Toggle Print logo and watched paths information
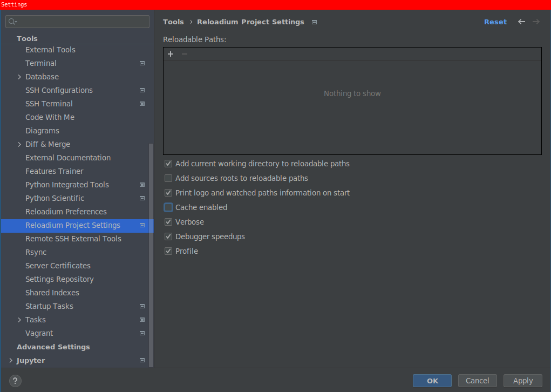Viewport: 551px width, 392px height. [x=168, y=193]
